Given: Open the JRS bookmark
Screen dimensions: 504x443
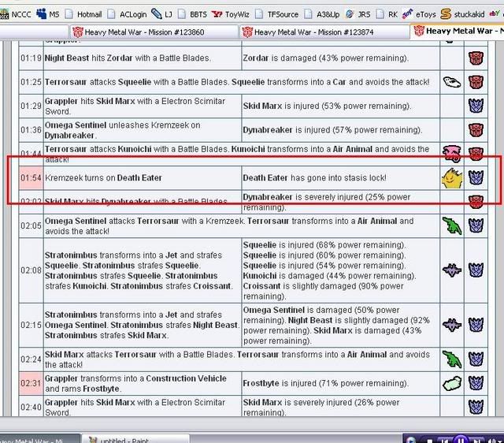Looking at the screenshot, I should point(358,14).
